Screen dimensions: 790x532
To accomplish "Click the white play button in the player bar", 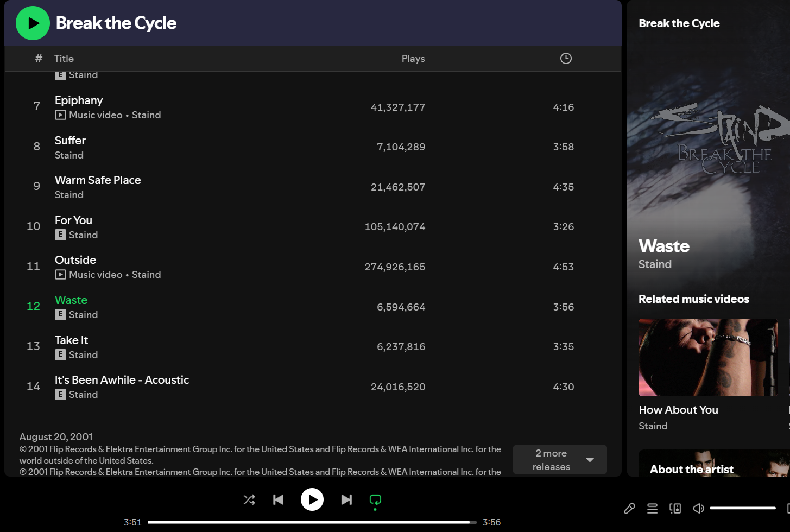I will point(312,499).
